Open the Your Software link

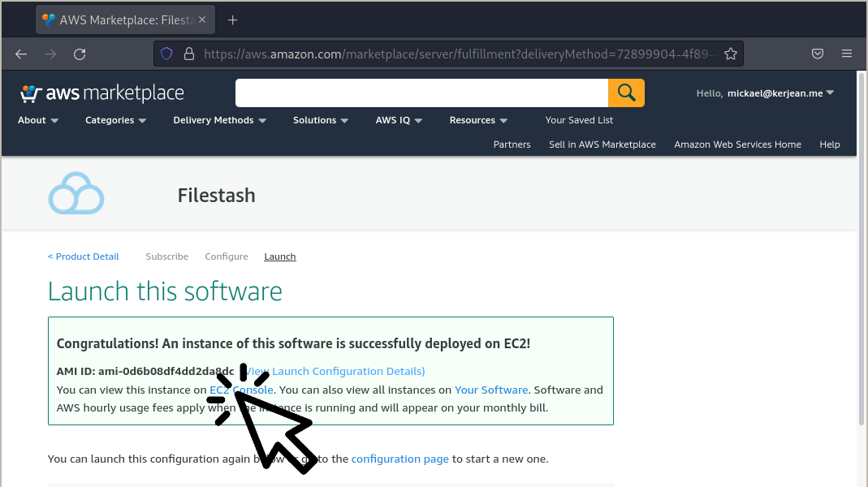(491, 390)
